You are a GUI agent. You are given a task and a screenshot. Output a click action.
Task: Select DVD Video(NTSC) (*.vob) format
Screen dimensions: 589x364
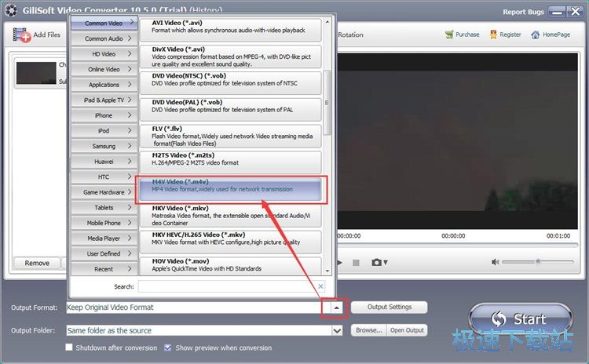click(231, 82)
